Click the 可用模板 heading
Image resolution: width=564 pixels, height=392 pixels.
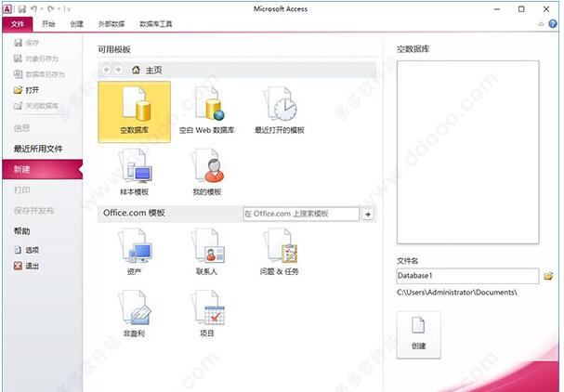114,49
